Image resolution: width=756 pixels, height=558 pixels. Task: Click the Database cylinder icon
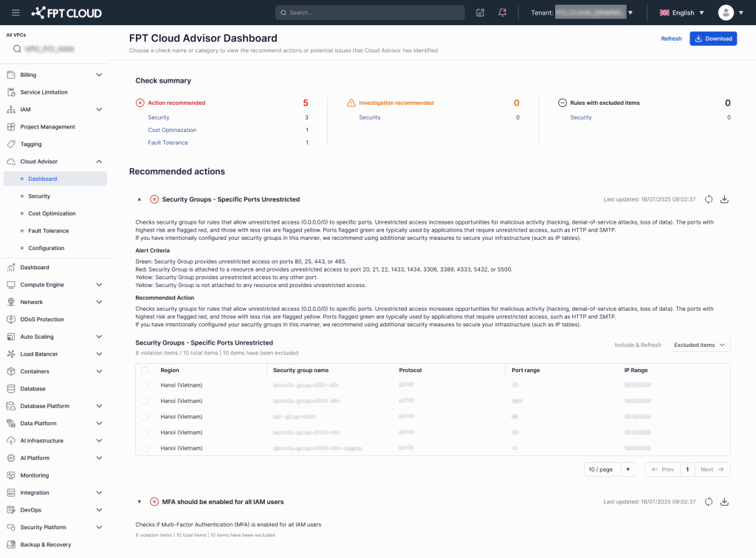point(11,389)
